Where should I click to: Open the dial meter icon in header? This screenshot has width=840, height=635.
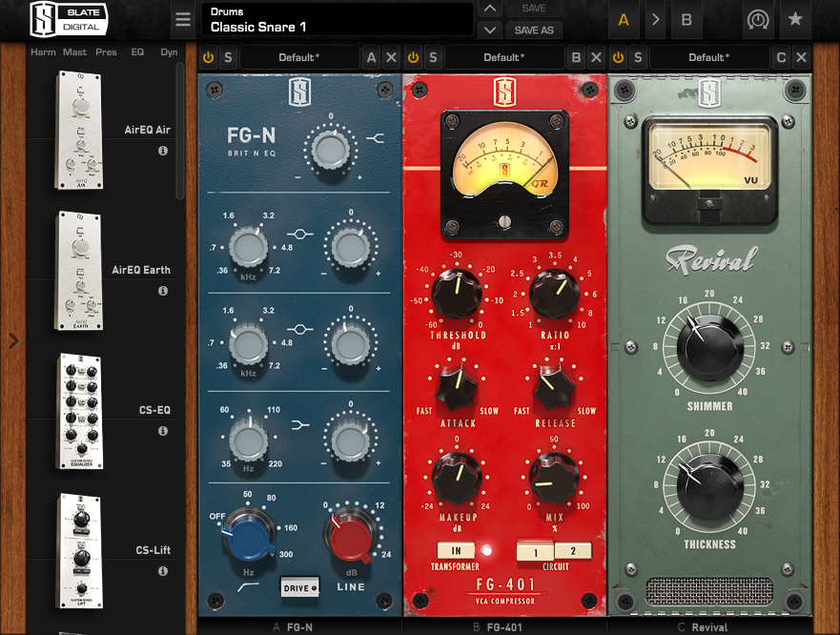click(x=757, y=20)
